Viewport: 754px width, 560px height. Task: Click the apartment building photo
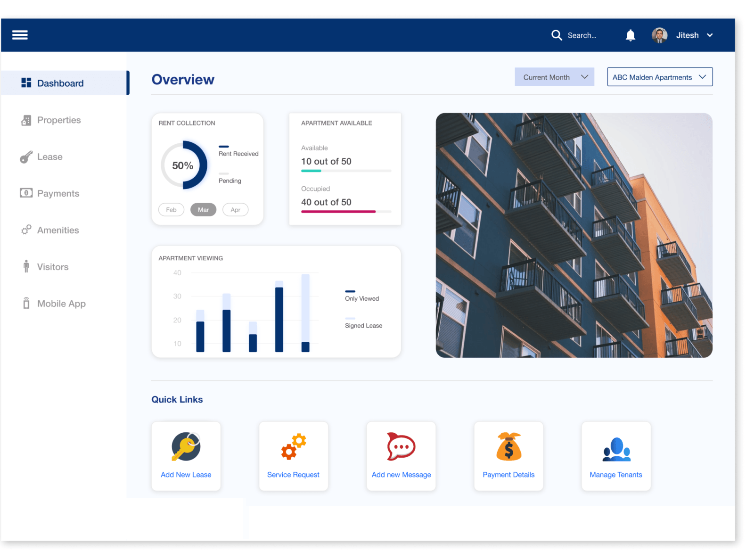click(x=574, y=235)
